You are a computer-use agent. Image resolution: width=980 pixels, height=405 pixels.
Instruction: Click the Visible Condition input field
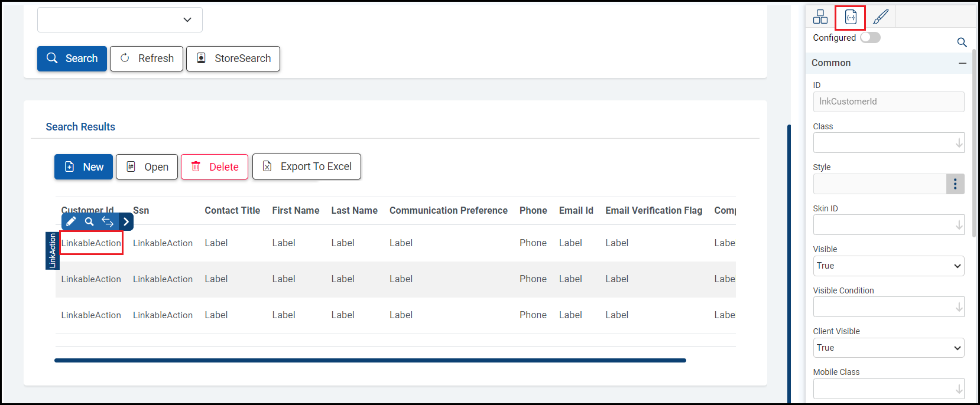point(884,307)
